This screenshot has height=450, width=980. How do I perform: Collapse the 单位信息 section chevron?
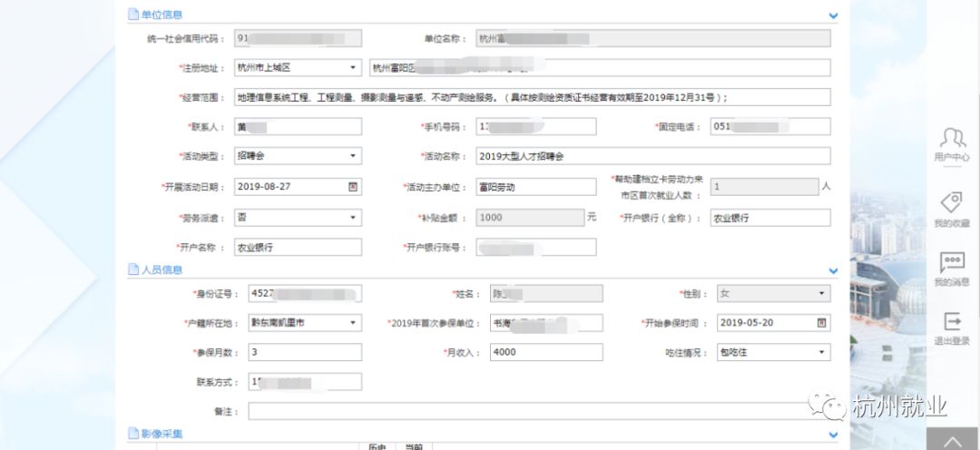(832, 15)
